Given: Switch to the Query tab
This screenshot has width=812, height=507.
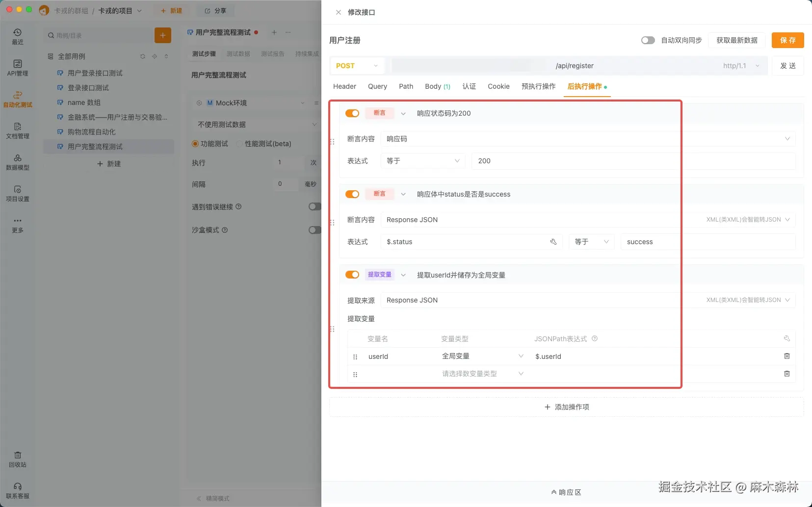Looking at the screenshot, I should pos(377,86).
